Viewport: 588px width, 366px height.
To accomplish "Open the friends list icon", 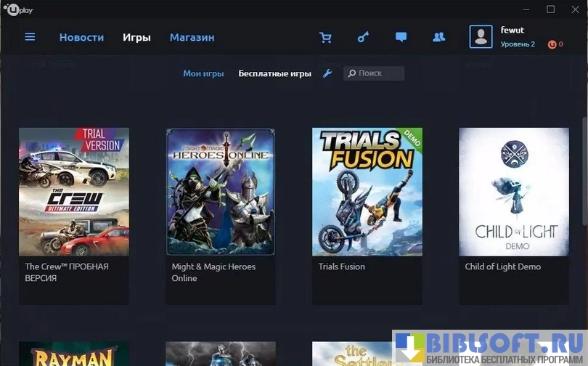I will 438,37.
